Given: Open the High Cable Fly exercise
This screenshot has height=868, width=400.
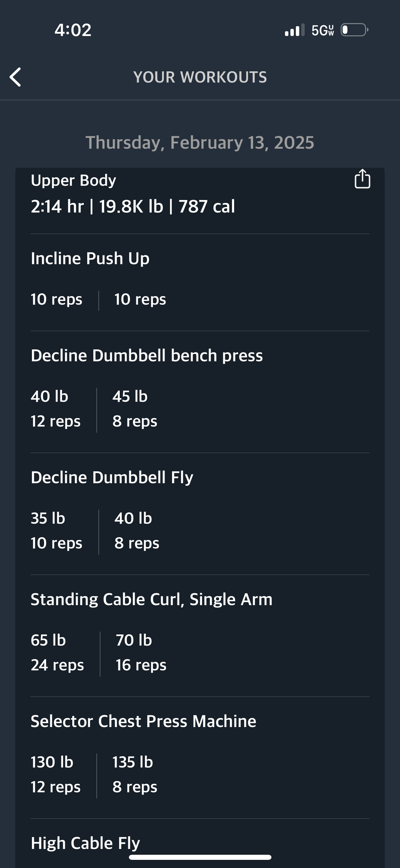Looking at the screenshot, I should [x=85, y=843].
